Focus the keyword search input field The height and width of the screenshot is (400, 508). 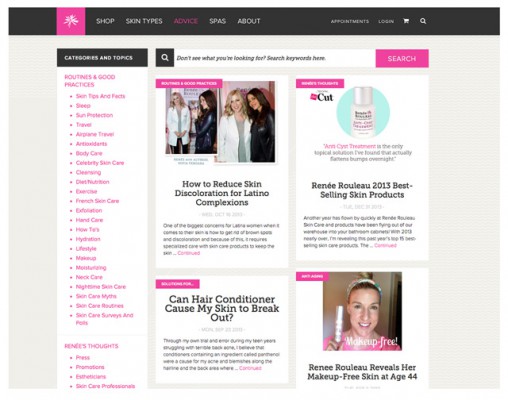point(275,58)
